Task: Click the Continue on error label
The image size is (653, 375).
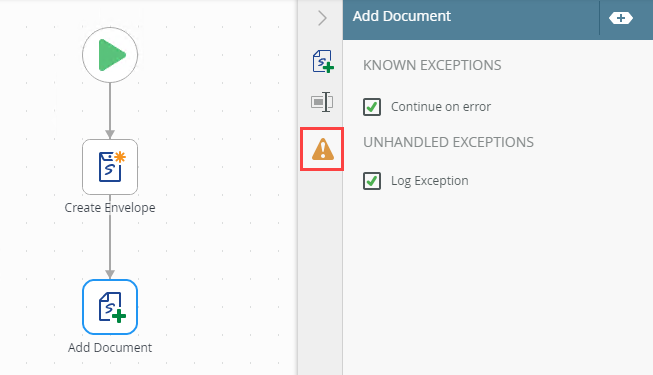Action: [x=441, y=107]
